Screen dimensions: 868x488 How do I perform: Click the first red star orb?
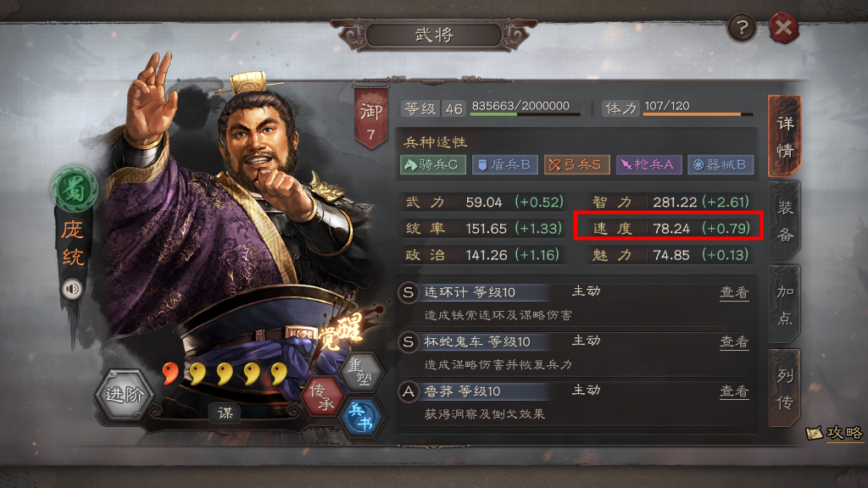pyautogui.click(x=170, y=373)
